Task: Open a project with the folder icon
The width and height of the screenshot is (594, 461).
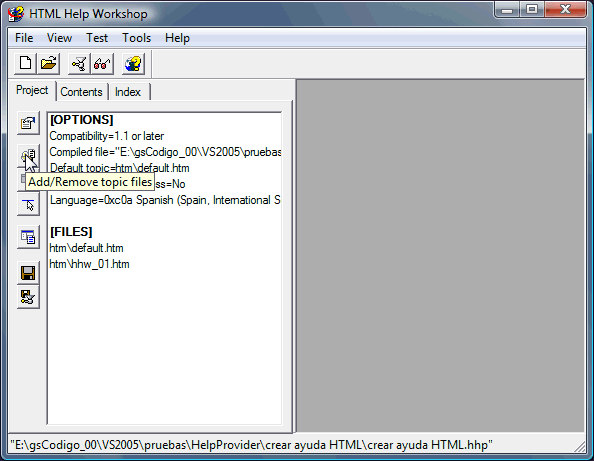Action: point(48,63)
